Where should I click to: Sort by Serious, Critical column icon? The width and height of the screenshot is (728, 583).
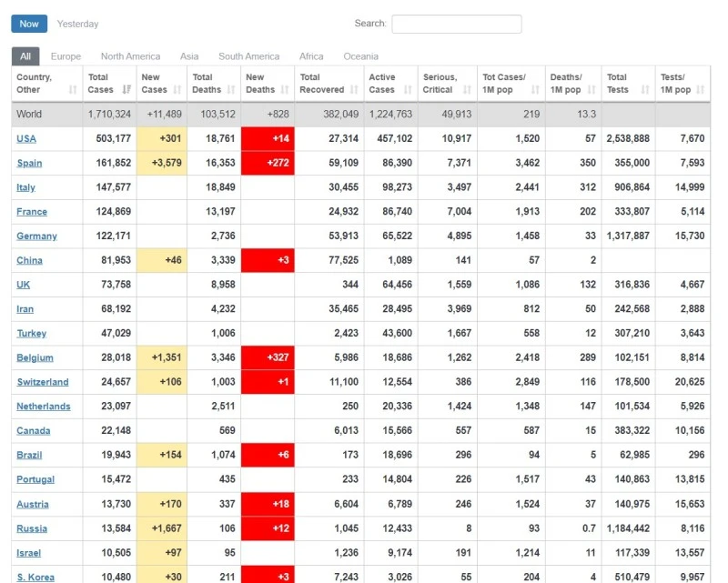click(467, 90)
